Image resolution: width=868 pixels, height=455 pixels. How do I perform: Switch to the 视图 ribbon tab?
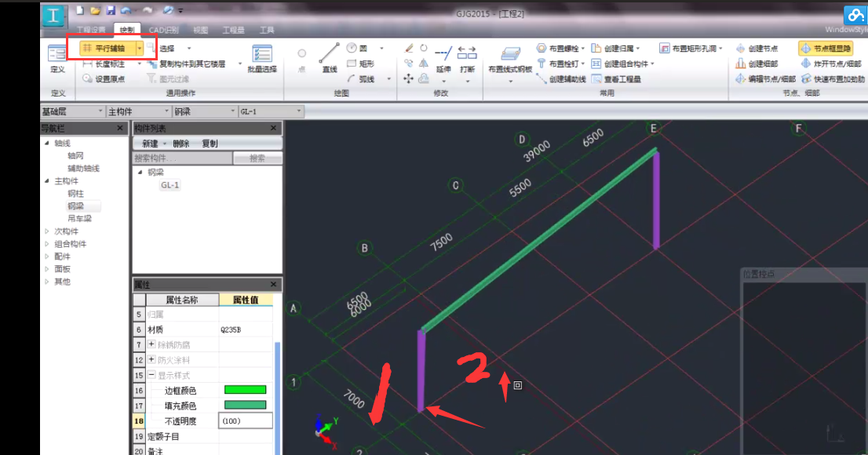(x=200, y=30)
